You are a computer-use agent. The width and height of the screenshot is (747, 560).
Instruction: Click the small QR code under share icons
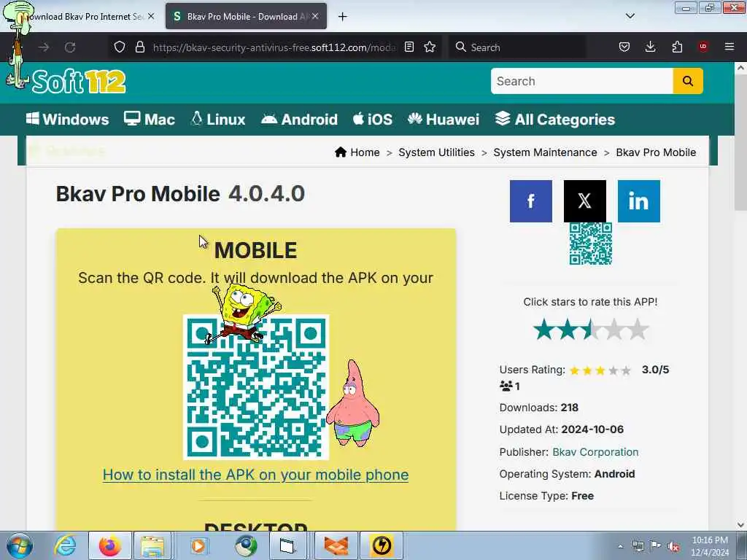pyautogui.click(x=591, y=244)
